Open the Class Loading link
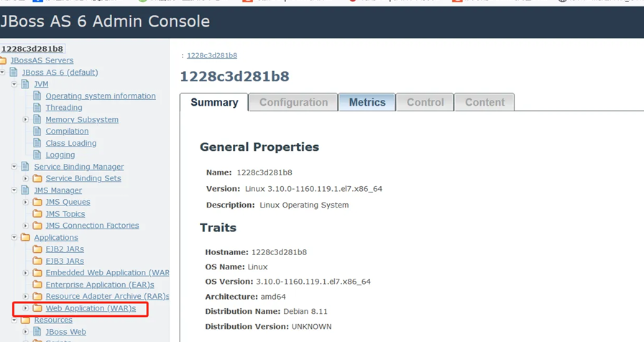Viewport: 644px width, 342px height. [71, 143]
